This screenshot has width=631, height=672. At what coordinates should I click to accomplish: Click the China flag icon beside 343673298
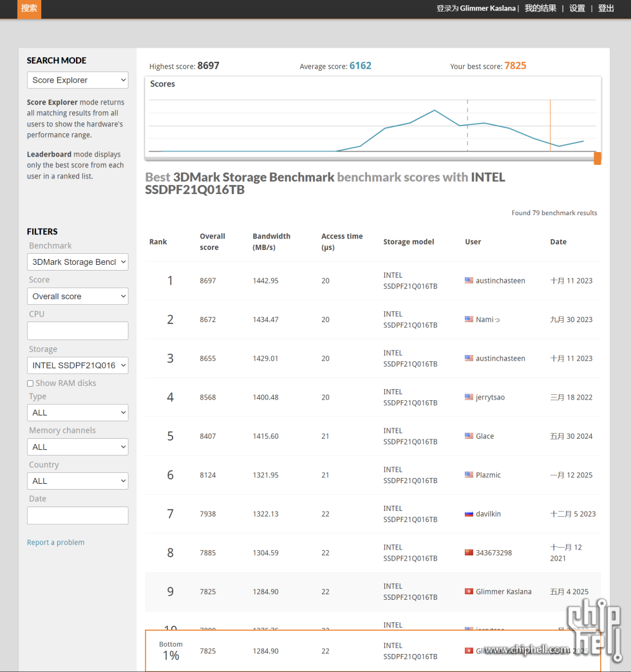pyautogui.click(x=469, y=552)
